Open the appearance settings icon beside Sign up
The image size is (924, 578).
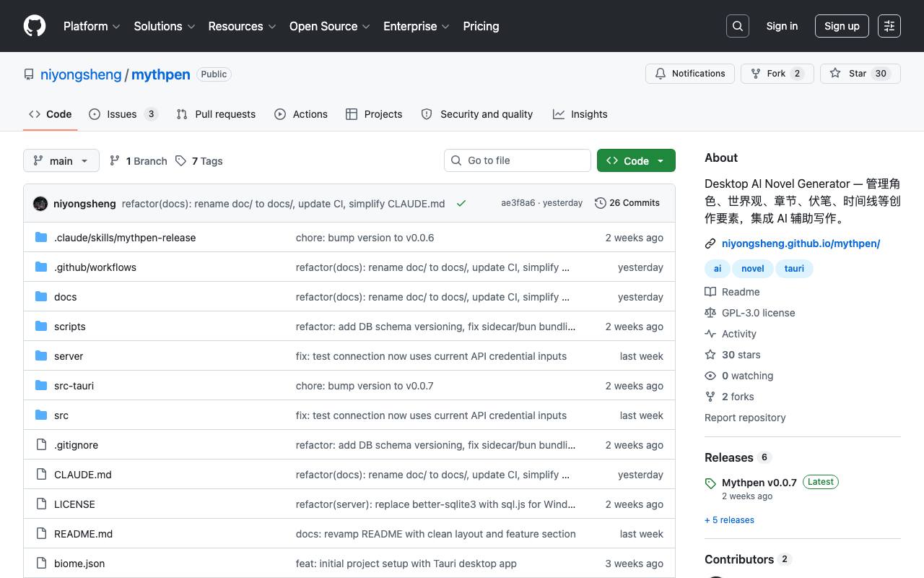point(889,26)
